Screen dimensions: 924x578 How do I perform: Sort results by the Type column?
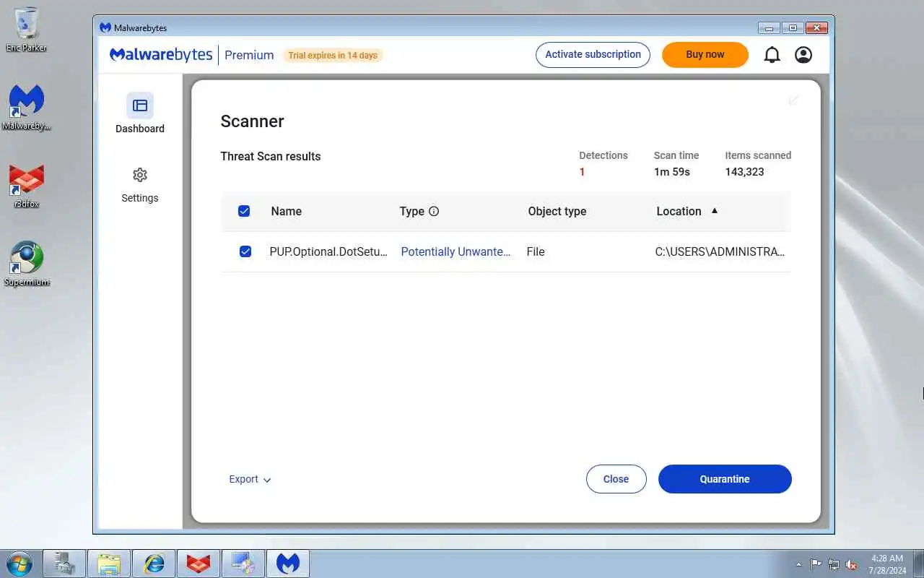click(412, 211)
